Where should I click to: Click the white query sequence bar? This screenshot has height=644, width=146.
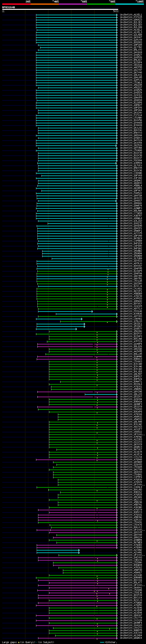(60, 10)
